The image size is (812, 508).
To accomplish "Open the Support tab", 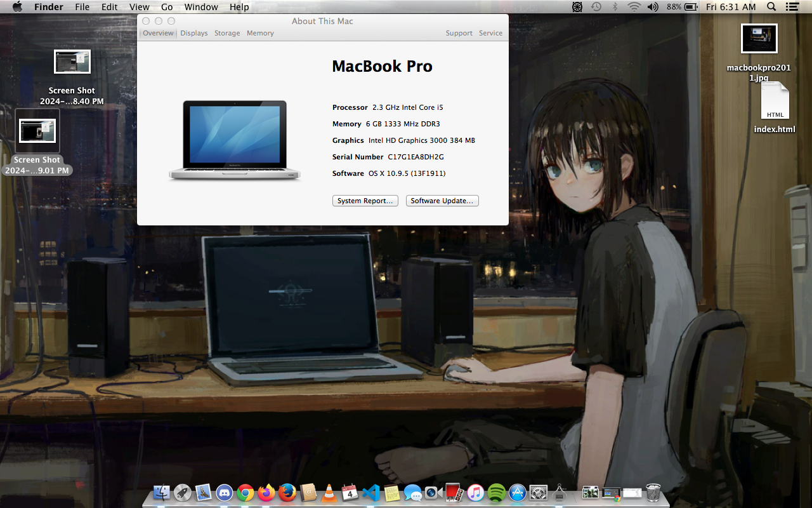I will point(459,33).
